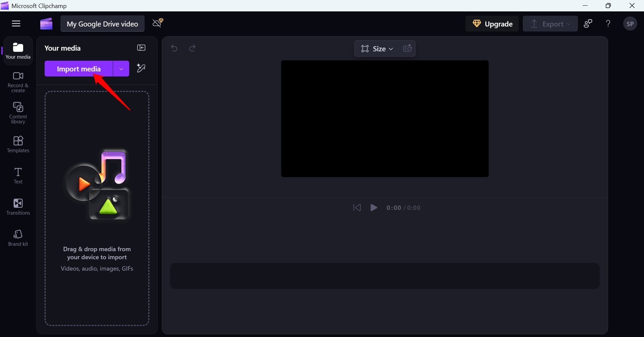The height and width of the screenshot is (337, 644).
Task: Click the empty timeline track
Action: [x=385, y=276]
